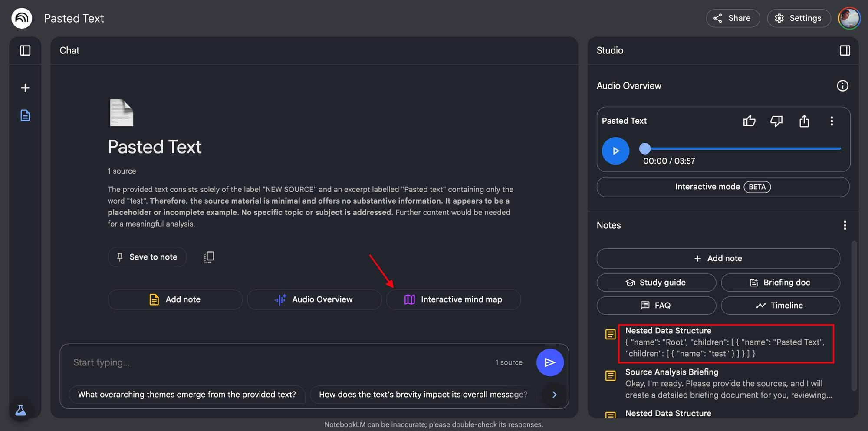Generate Audio Overview from chat
The image size is (868, 431).
314,299
